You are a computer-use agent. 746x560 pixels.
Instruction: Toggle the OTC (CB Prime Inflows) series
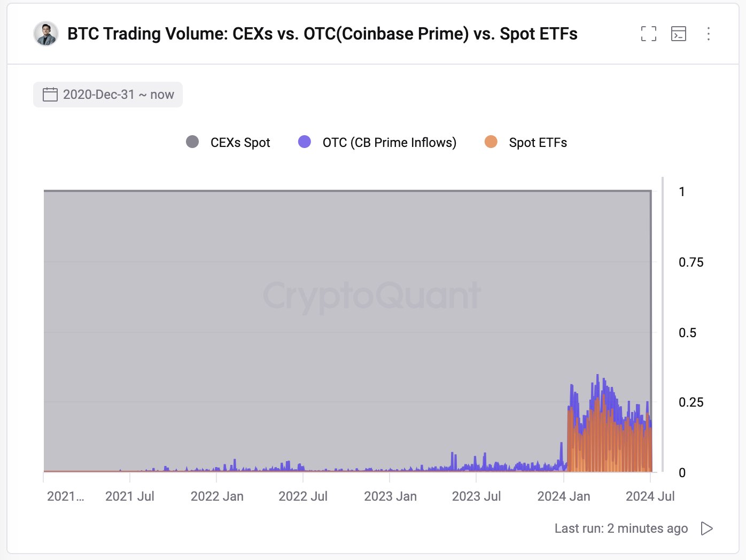click(x=389, y=143)
